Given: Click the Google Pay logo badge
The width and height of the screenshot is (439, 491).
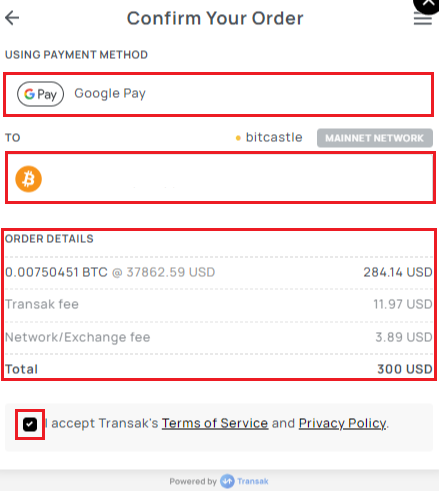Looking at the screenshot, I should (x=40, y=94).
